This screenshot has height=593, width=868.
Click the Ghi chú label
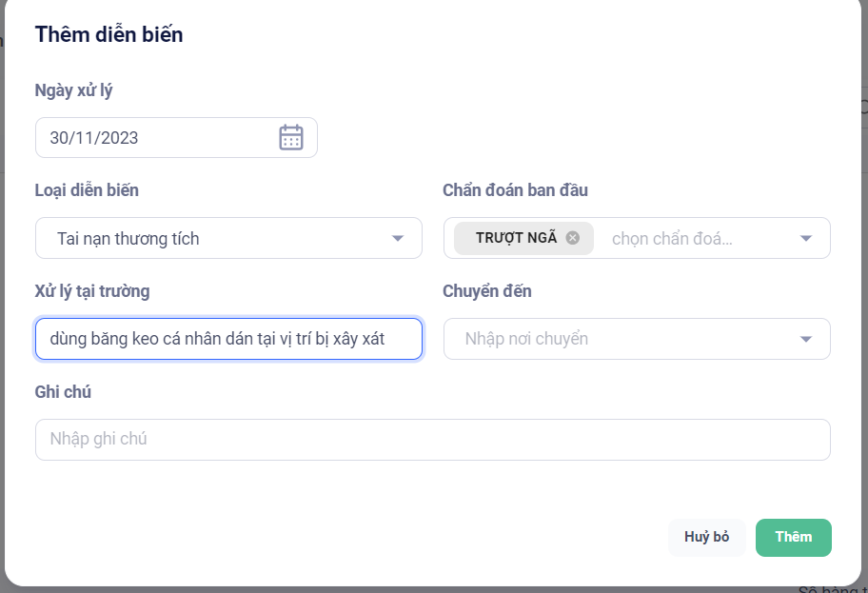pyautogui.click(x=63, y=391)
